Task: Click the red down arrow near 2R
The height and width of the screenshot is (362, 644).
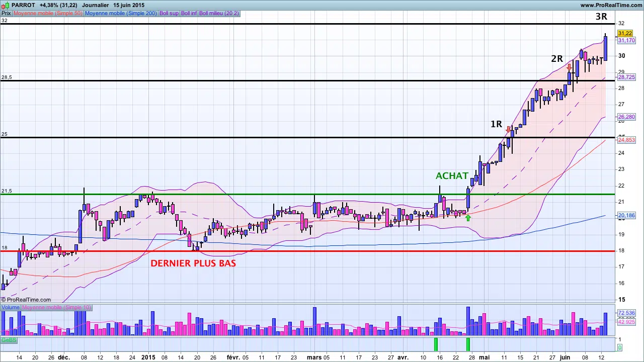Action: point(569,67)
